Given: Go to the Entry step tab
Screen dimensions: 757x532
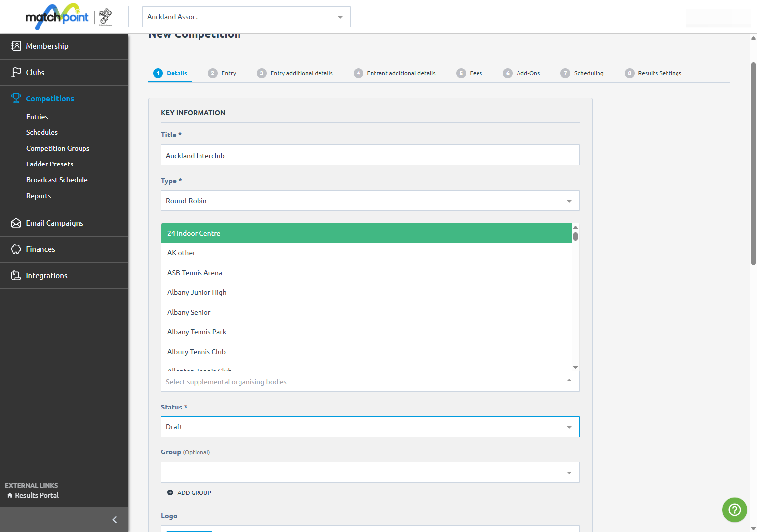Looking at the screenshot, I should coord(222,73).
